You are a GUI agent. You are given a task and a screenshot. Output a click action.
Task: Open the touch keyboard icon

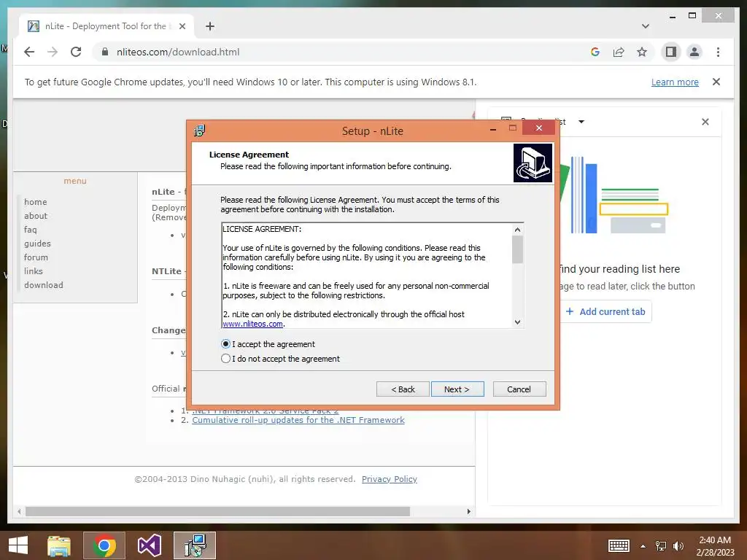click(619, 545)
